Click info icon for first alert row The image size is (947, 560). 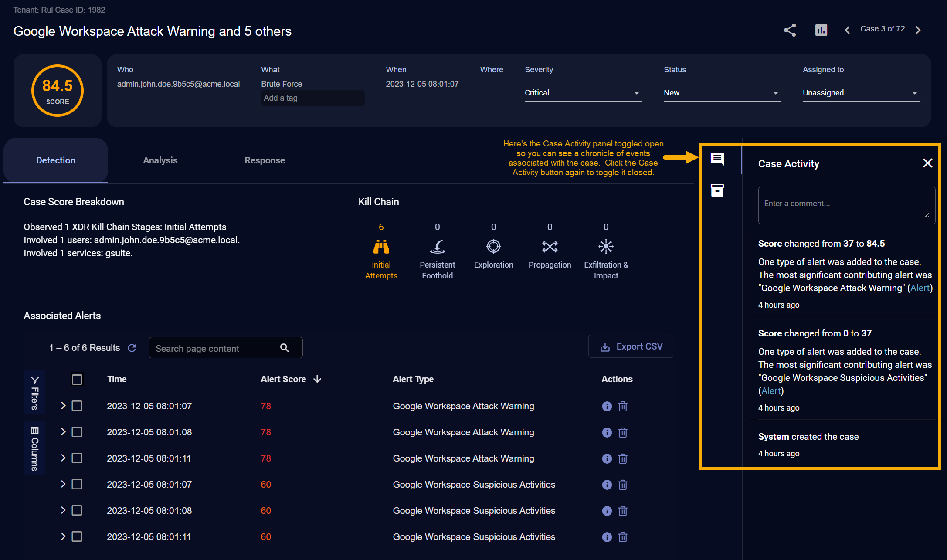tap(607, 406)
